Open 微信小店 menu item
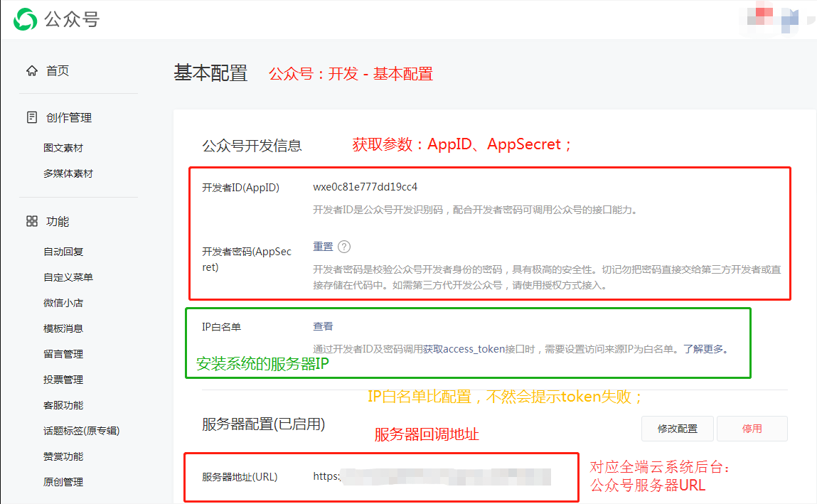Viewport: 817px width, 504px height. (63, 303)
